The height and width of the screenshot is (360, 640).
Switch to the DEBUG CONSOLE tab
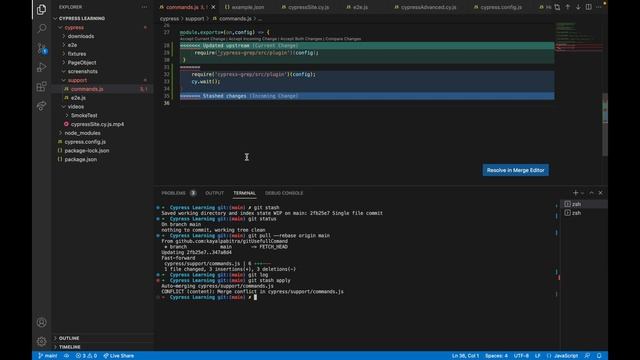(x=284, y=193)
